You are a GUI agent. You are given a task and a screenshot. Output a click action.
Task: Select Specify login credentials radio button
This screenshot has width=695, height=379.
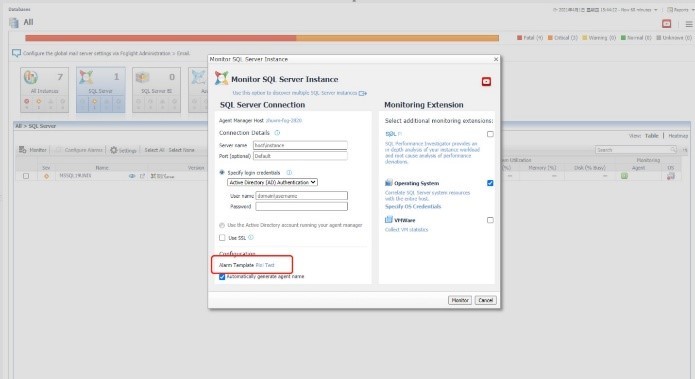(x=222, y=172)
